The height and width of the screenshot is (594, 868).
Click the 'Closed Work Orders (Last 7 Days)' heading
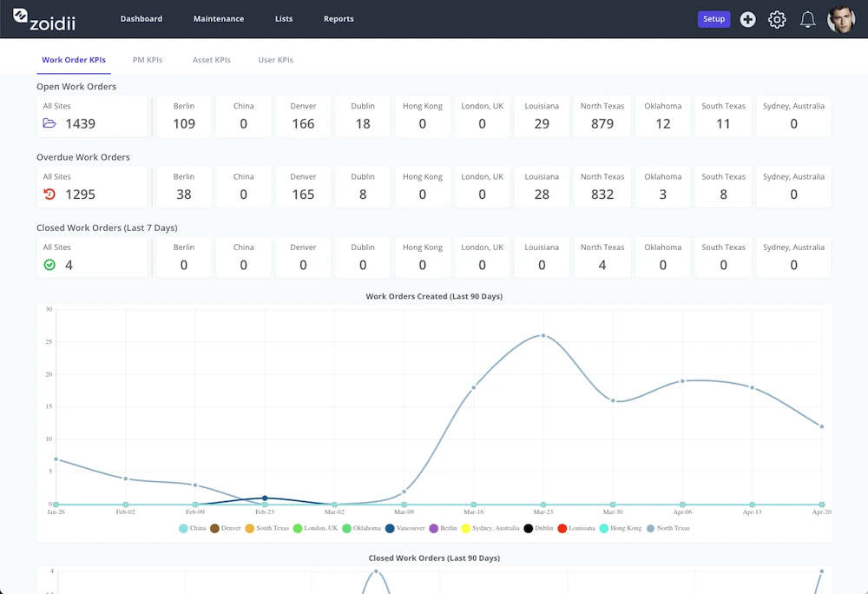[x=107, y=228]
